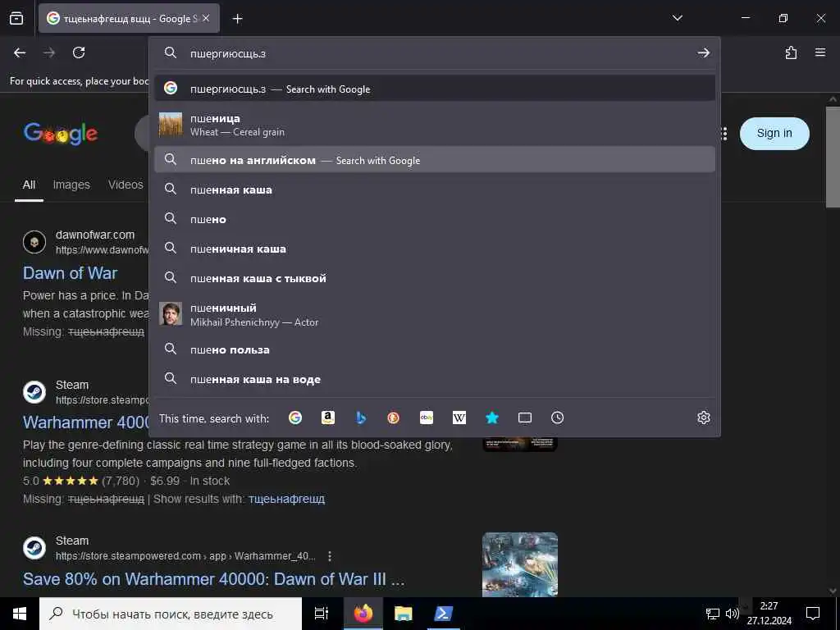The width and height of the screenshot is (840, 630).
Task: Reload the current page
Action: (x=79, y=52)
